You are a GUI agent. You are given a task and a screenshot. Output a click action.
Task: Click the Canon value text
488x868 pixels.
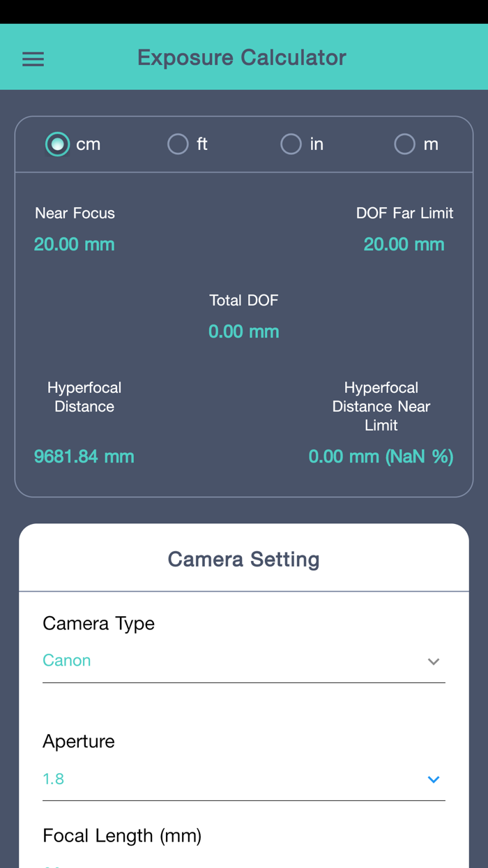(66, 660)
